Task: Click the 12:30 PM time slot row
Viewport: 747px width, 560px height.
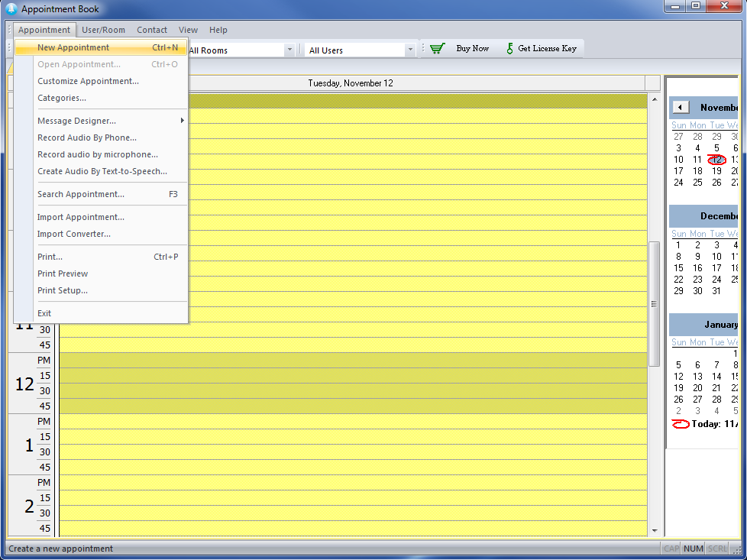Action: pos(351,391)
